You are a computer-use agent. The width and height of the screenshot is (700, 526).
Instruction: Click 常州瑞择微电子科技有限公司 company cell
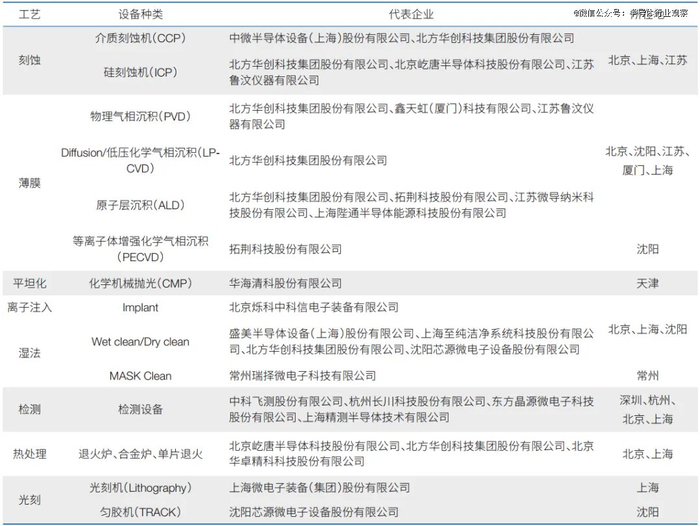302,376
